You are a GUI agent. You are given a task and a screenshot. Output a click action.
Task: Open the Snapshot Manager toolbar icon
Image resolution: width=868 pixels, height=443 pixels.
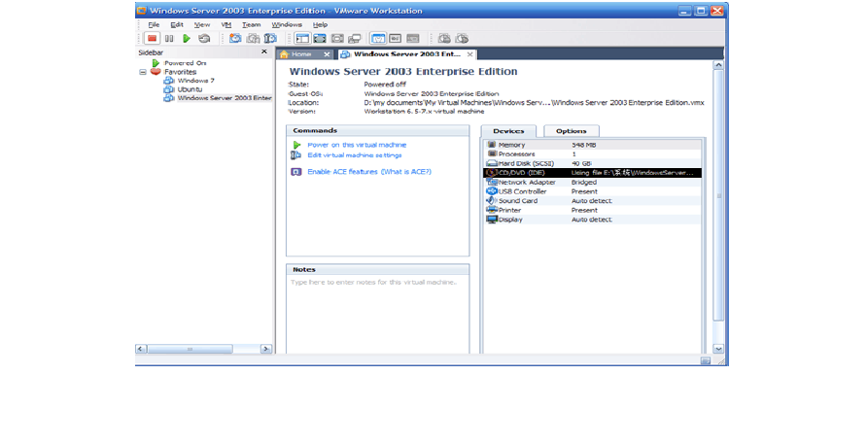(269, 38)
